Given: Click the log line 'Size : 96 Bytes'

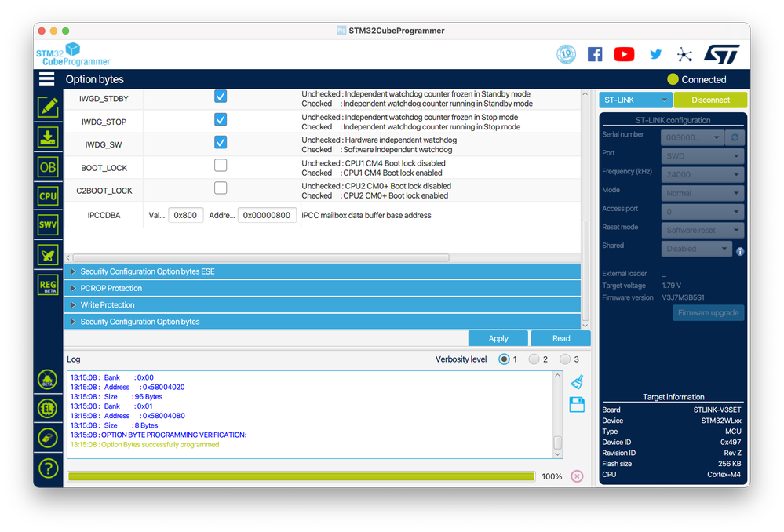Looking at the screenshot, I should 116,397.
